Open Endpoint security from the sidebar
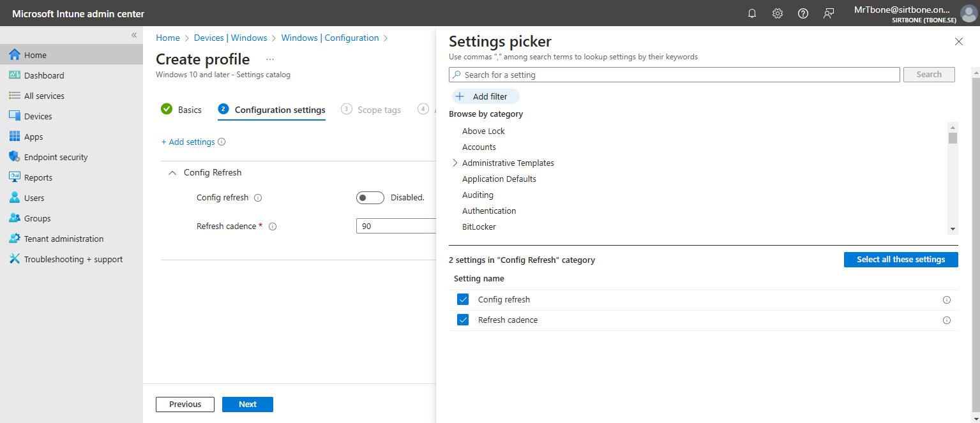This screenshot has width=980, height=423. [56, 156]
